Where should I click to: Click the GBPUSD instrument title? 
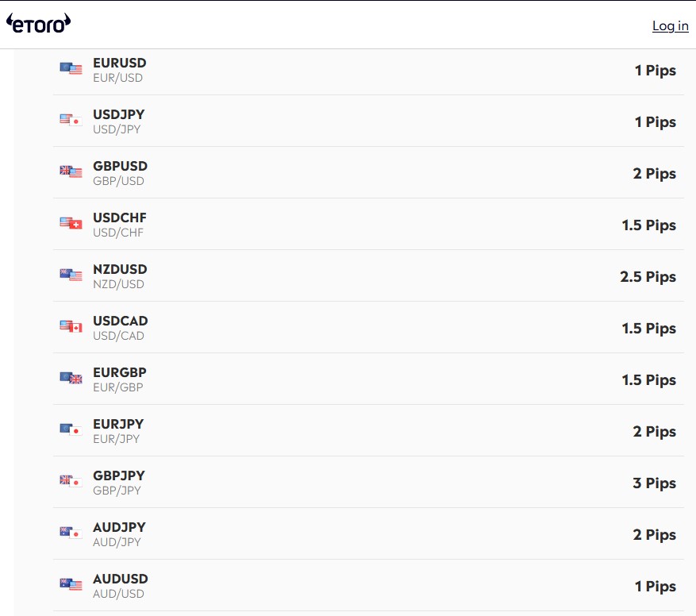click(120, 166)
